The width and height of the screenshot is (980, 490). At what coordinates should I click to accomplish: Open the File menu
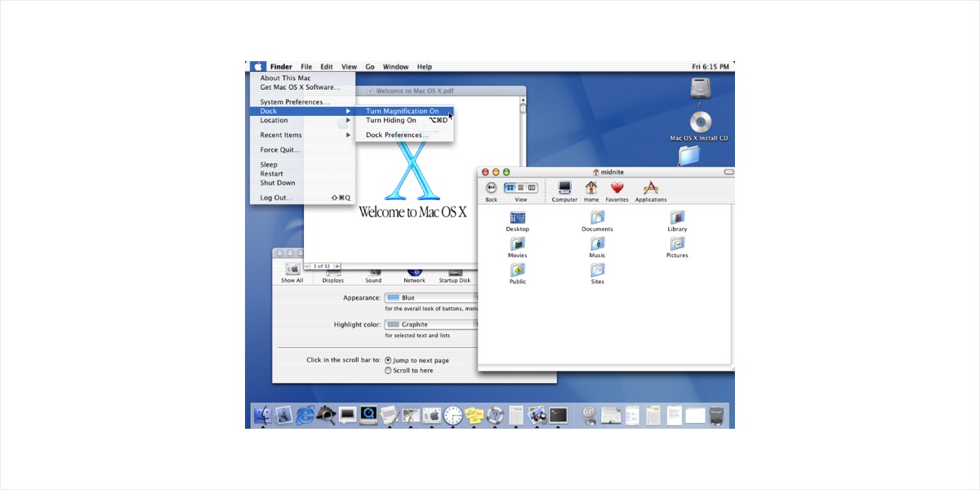(x=306, y=67)
